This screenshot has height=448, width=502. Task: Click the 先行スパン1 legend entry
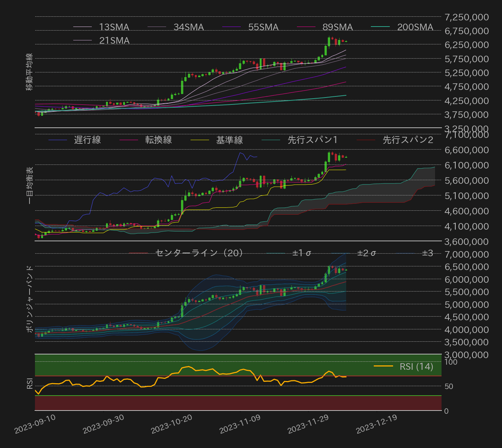pos(312,140)
